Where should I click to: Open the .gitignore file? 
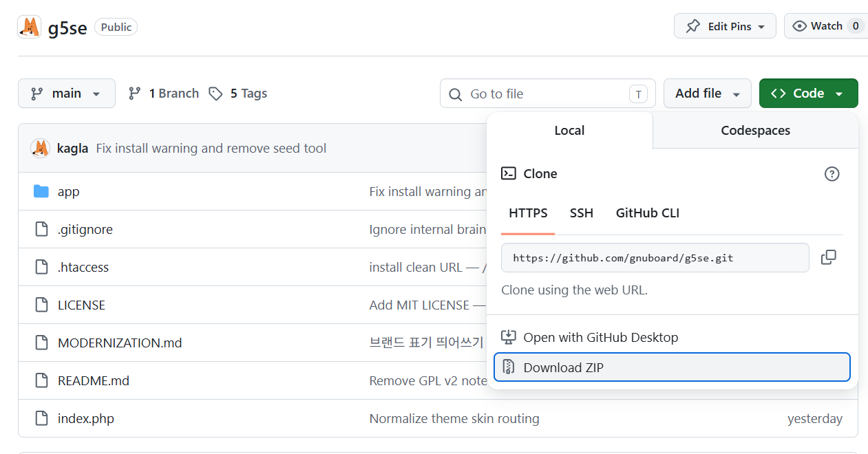tap(85, 230)
